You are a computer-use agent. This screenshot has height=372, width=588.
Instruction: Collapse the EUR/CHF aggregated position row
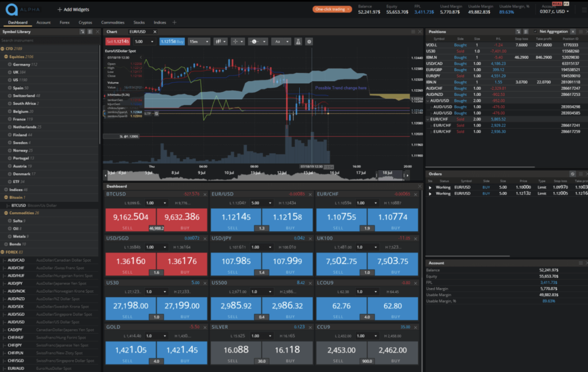coord(428,119)
